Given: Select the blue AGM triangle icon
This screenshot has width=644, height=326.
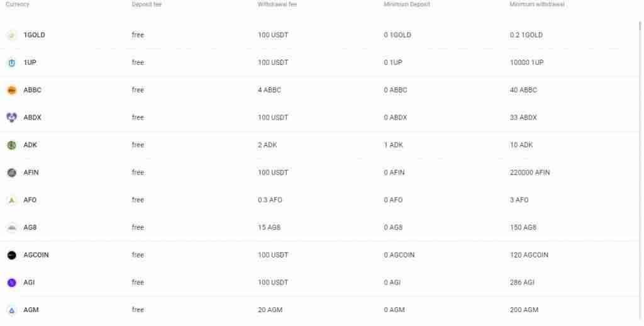Looking at the screenshot, I should 12,310.
